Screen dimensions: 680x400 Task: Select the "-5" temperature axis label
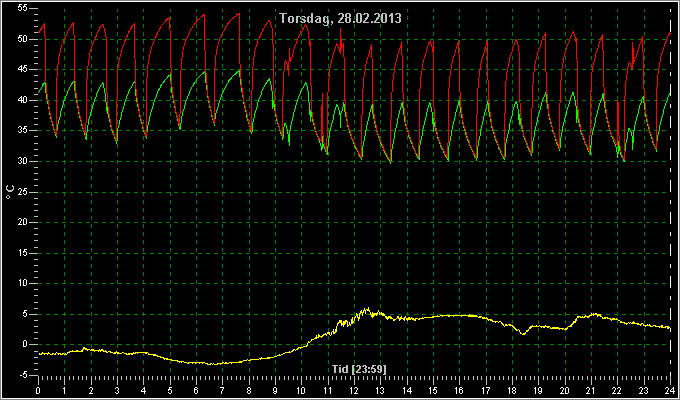(23, 375)
